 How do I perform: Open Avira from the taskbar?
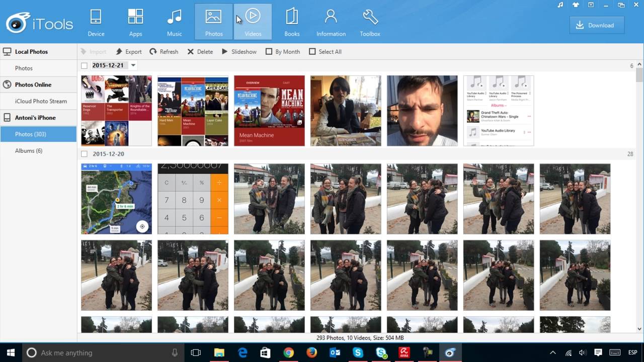coord(404,352)
